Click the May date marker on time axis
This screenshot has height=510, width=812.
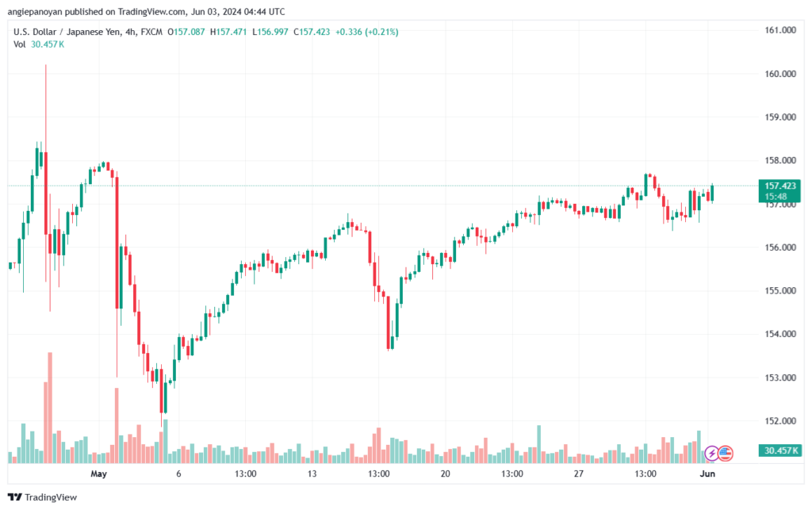click(x=98, y=474)
